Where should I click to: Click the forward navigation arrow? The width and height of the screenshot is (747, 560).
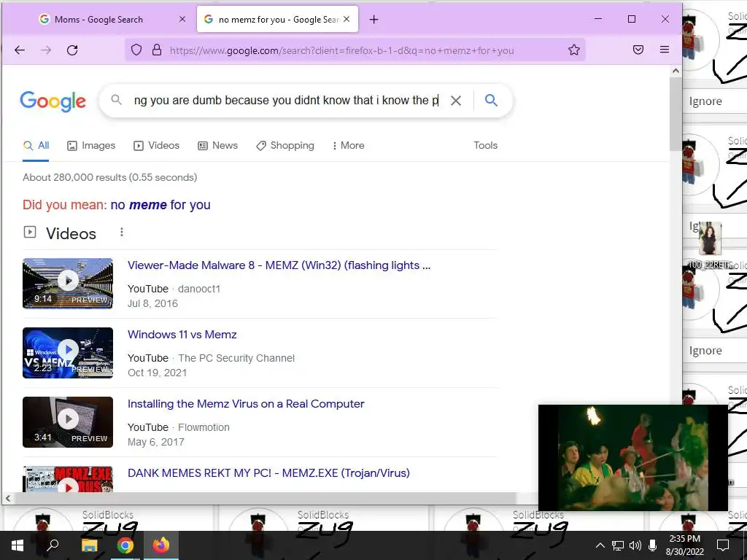coord(46,50)
